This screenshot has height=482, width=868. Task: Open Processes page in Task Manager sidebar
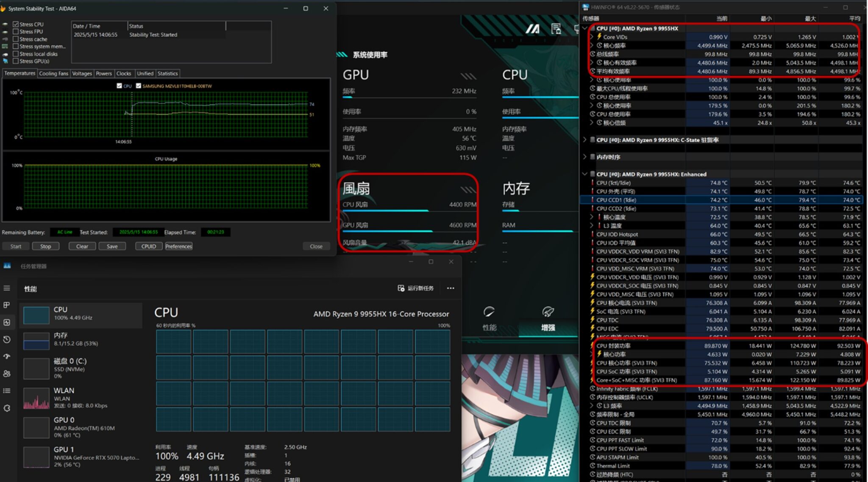click(x=7, y=305)
